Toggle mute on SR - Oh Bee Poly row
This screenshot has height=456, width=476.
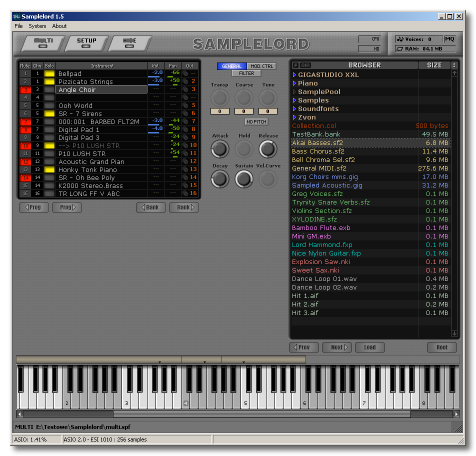[25, 177]
